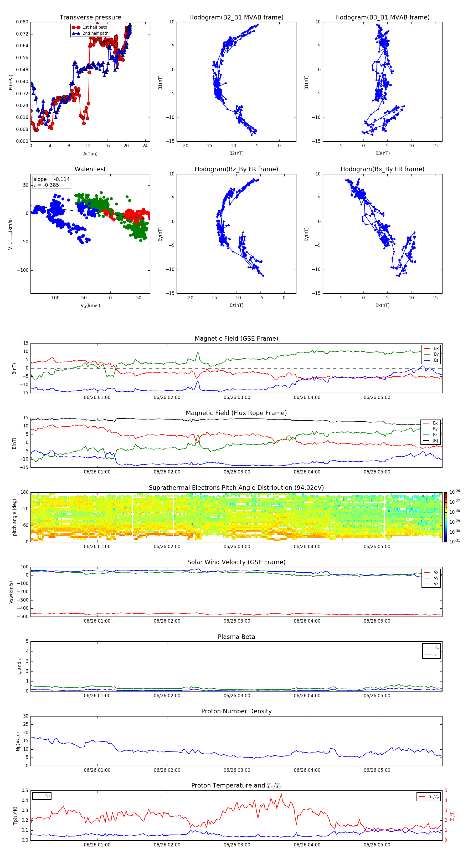Click the 'Hodogram(Bz_By FR frame)' title

pos(236,169)
